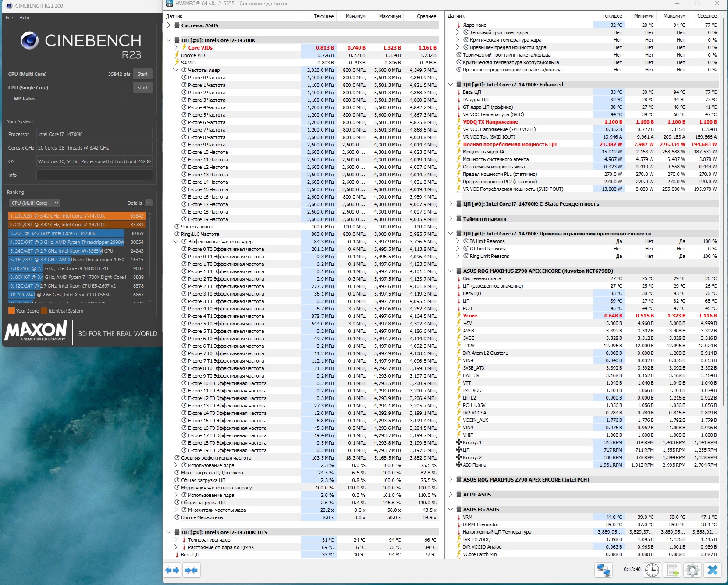Open the CPU (Multi Core) ranking dropdown
Image resolution: width=728 pixels, height=585 pixels.
coord(34,203)
